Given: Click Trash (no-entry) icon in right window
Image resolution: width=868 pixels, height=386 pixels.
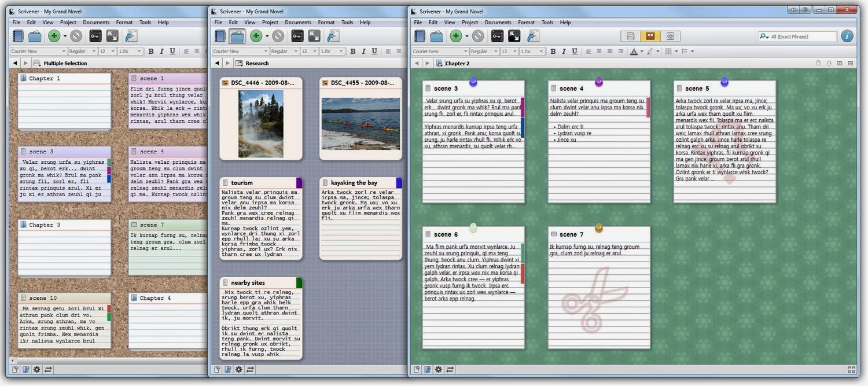Looking at the screenshot, I should tap(478, 36).
